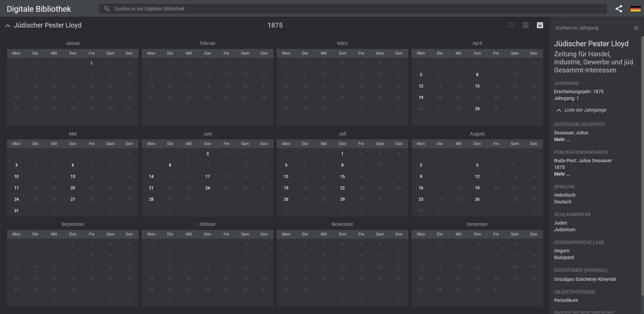
Task: Open the highlighted 26 July issue
Action: tap(286, 199)
